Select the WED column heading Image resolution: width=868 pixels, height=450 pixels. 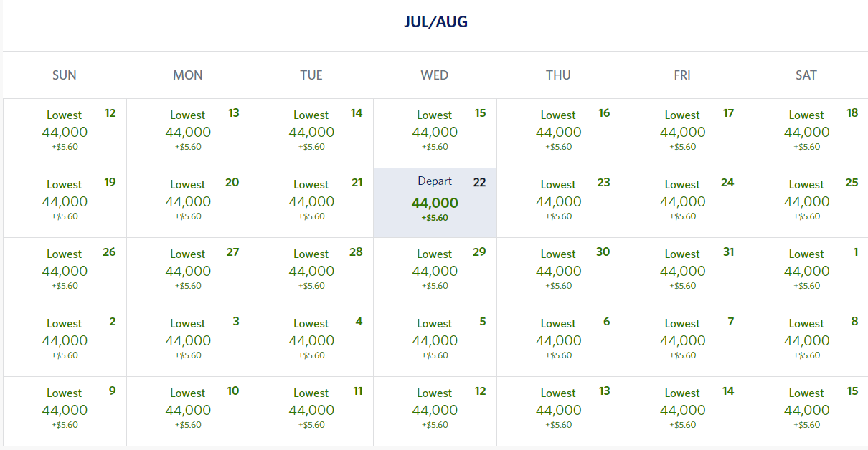click(434, 75)
